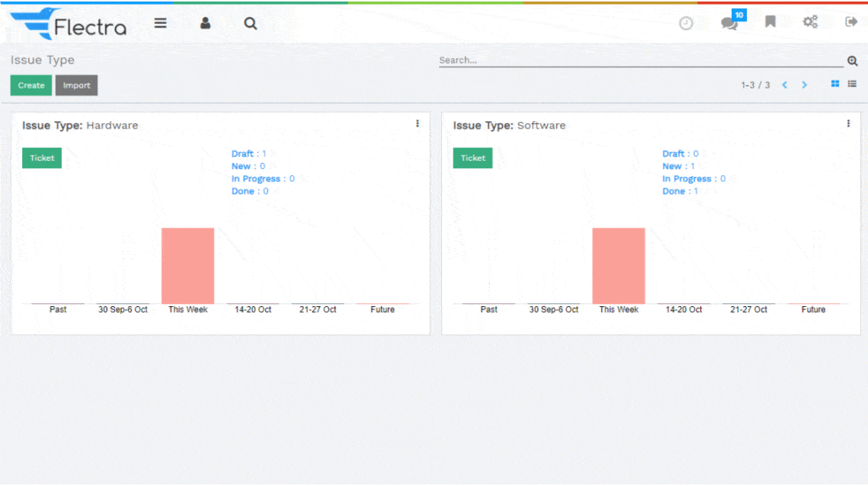Click the bookmark icon
868x486 pixels.
(x=770, y=22)
